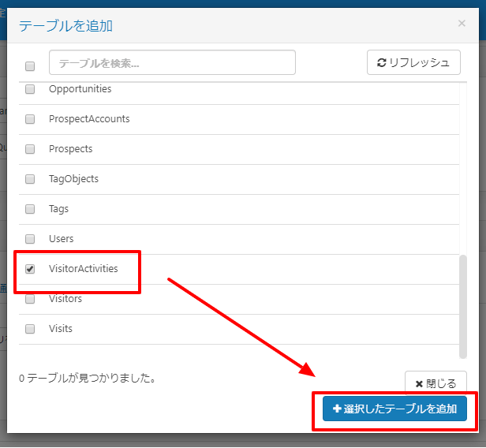Toggle the select-all tables checkbox

click(x=30, y=66)
